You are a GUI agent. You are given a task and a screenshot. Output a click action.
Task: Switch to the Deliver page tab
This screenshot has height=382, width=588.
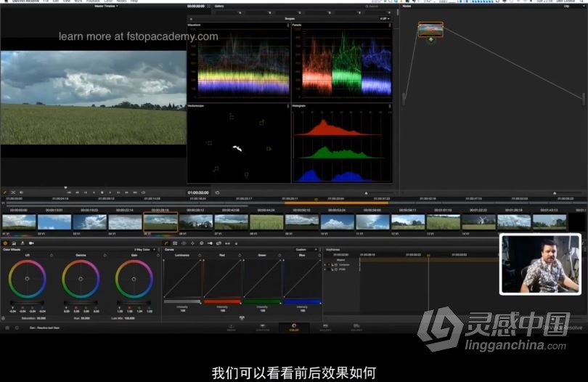(356, 328)
